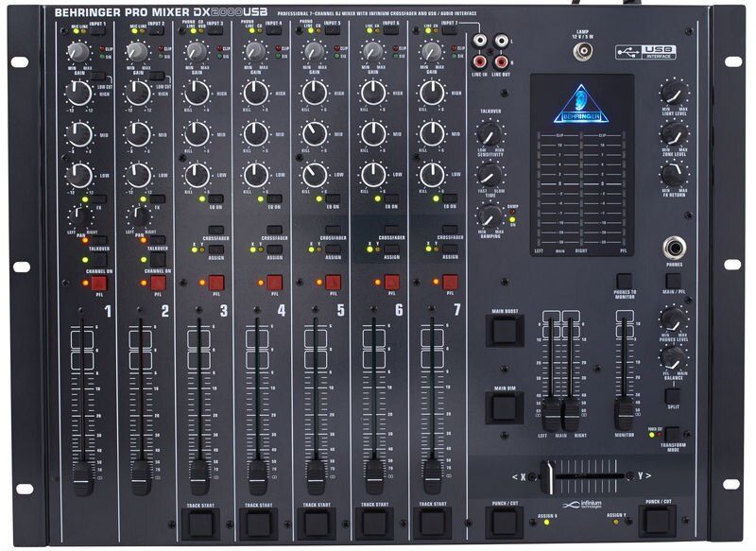Click the channel 1 Pan knob

tap(80, 216)
